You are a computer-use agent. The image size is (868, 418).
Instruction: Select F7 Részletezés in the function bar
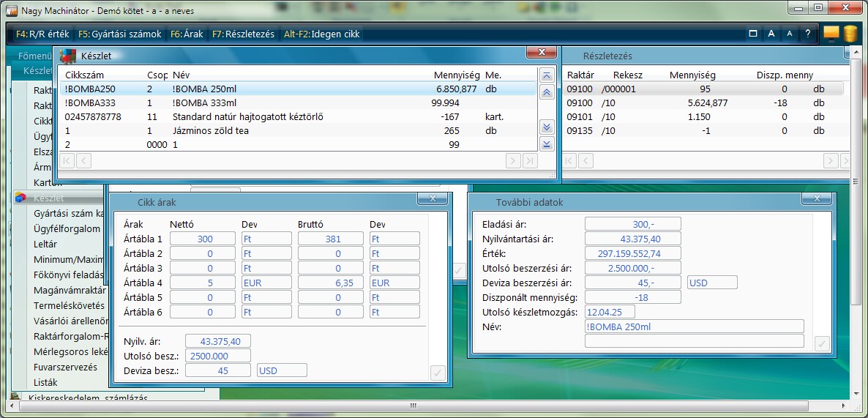pyautogui.click(x=243, y=34)
